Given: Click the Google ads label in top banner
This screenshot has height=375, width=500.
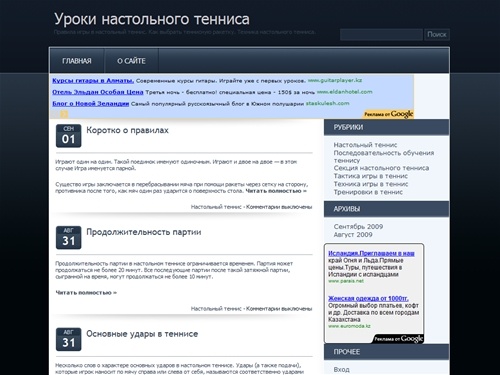Looking at the screenshot, I should [388, 114].
